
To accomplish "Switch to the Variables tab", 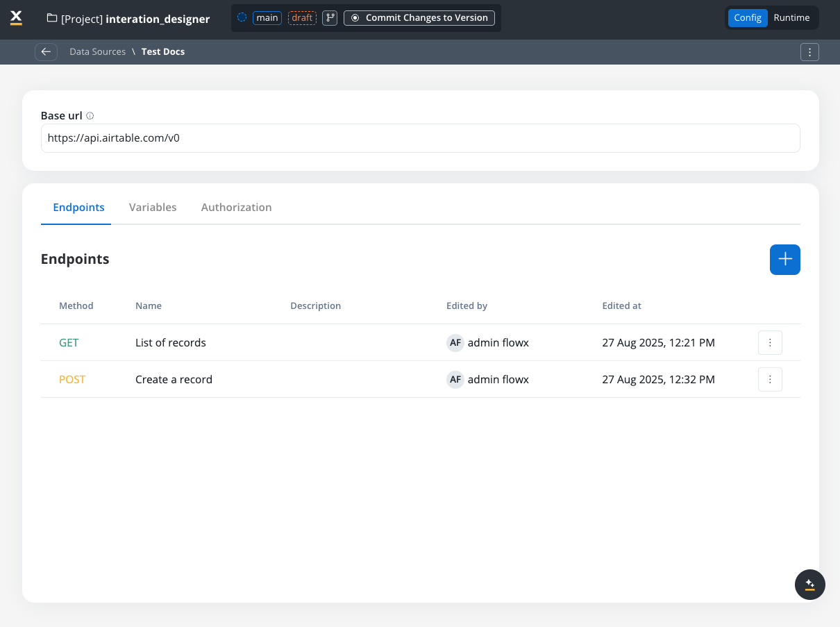I will (x=153, y=208).
